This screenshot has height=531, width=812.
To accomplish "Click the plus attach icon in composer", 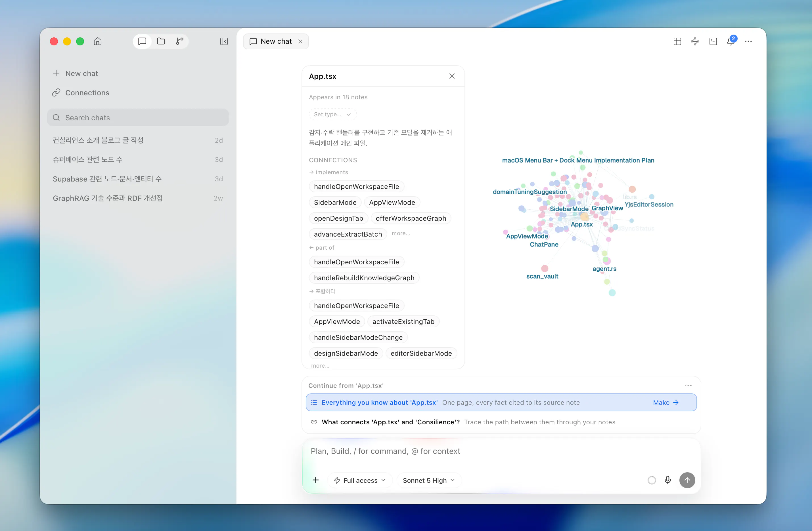I will [x=316, y=480].
